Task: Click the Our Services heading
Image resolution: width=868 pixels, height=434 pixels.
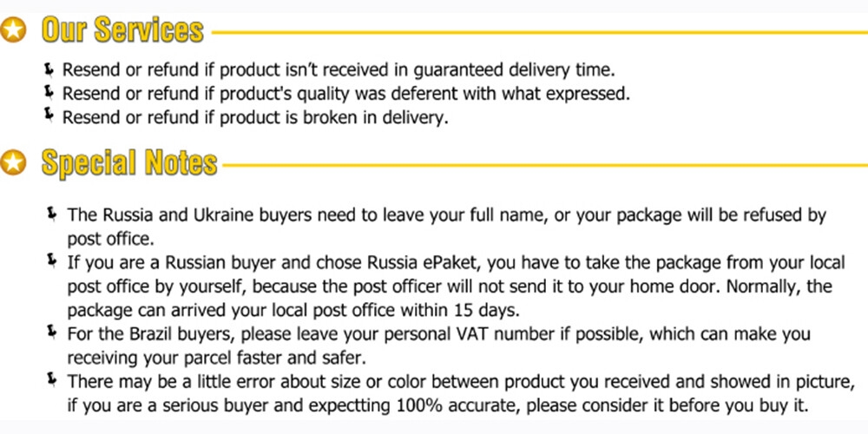Action: [122, 31]
